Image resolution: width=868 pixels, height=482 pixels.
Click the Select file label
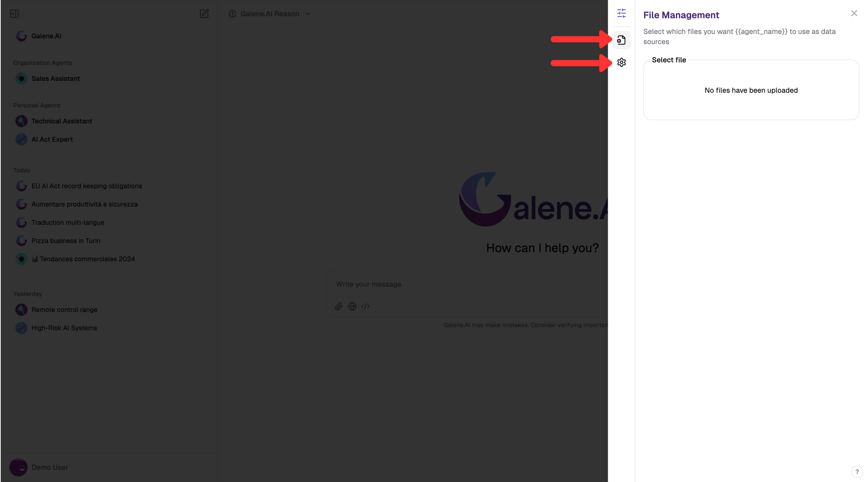[x=669, y=60]
